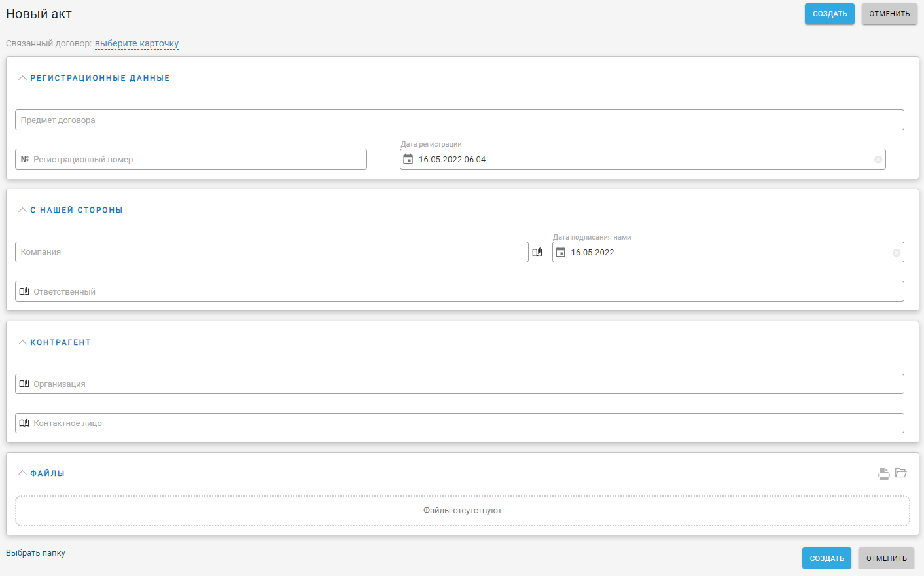Click the № icon in registration number field

click(25, 159)
